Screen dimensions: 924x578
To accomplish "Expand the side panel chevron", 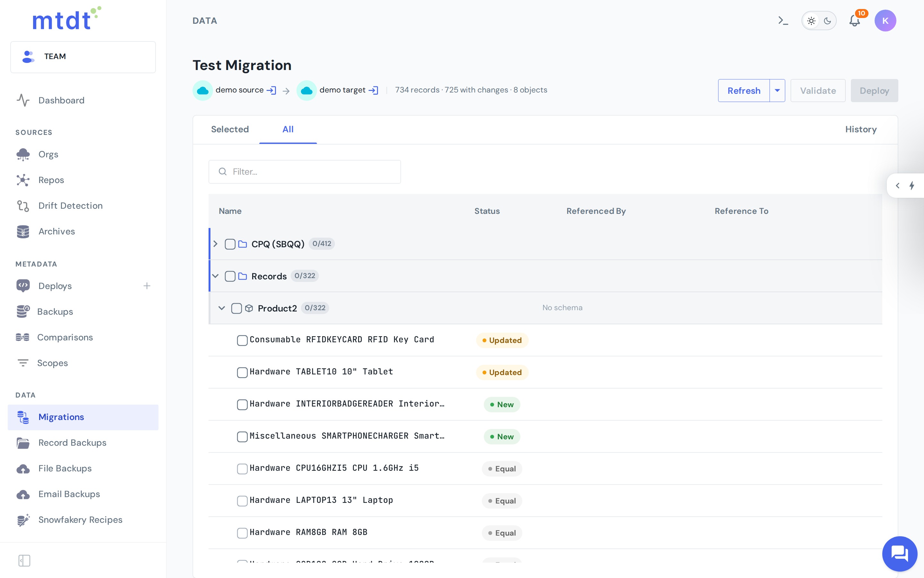I will 898,185.
